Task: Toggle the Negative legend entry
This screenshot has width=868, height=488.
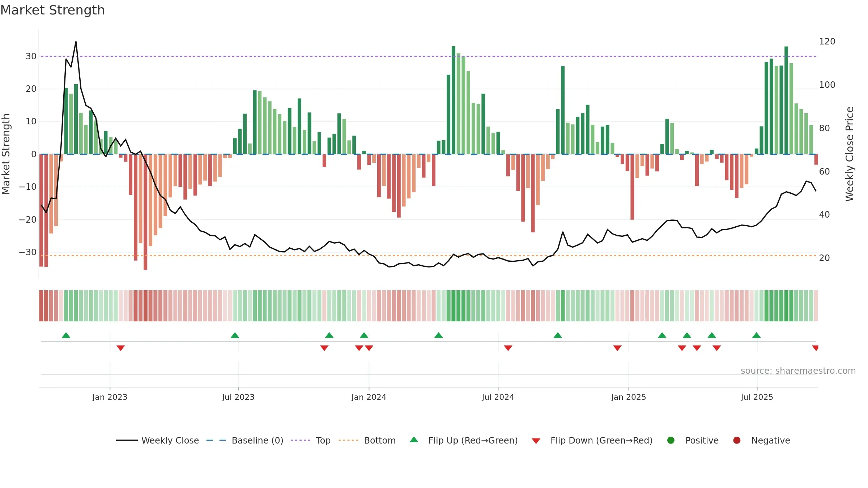Action: [x=761, y=440]
